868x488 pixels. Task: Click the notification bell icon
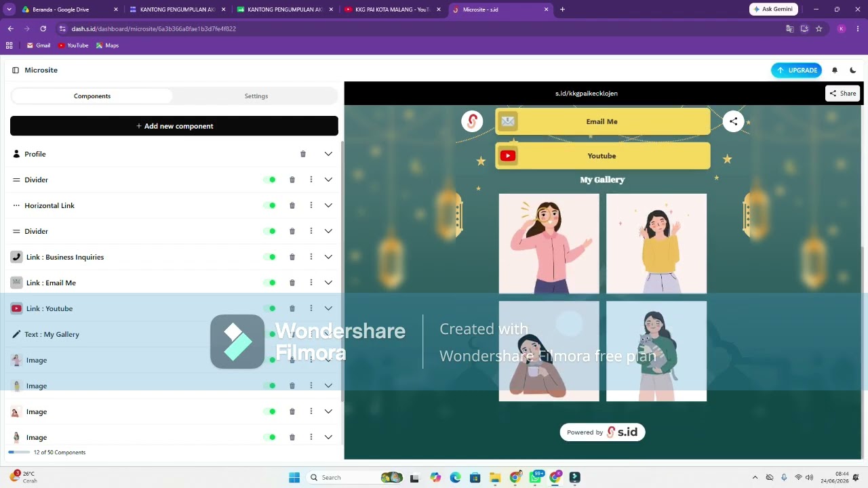point(835,70)
